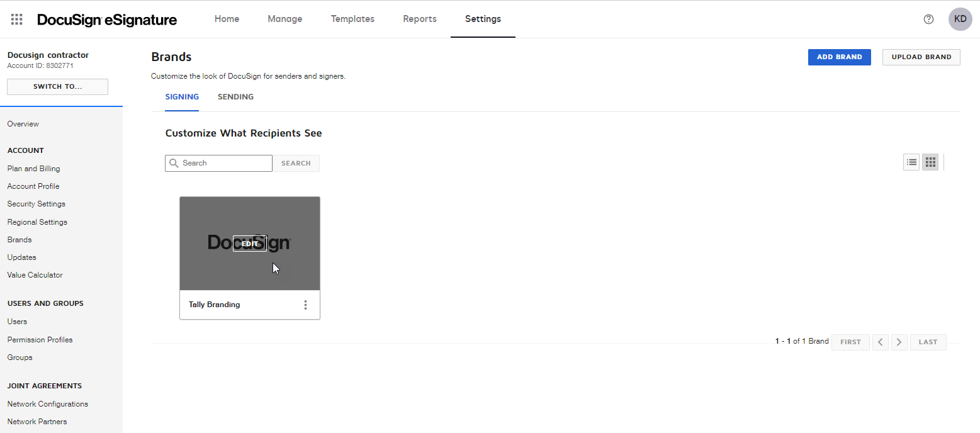This screenshot has height=433, width=980.
Task: Open the waffle app switcher grid
Action: point(16,19)
